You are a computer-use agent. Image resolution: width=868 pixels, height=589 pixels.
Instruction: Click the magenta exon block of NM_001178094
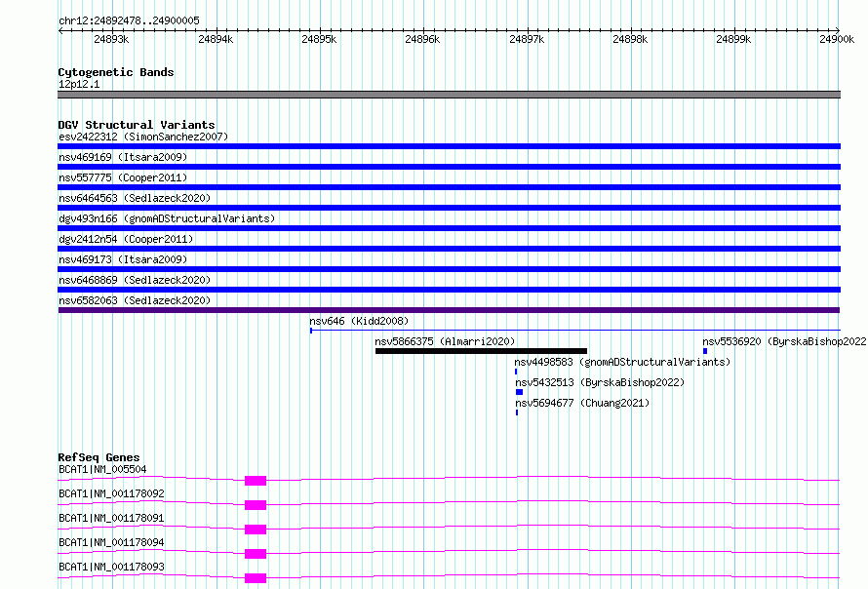[256, 554]
